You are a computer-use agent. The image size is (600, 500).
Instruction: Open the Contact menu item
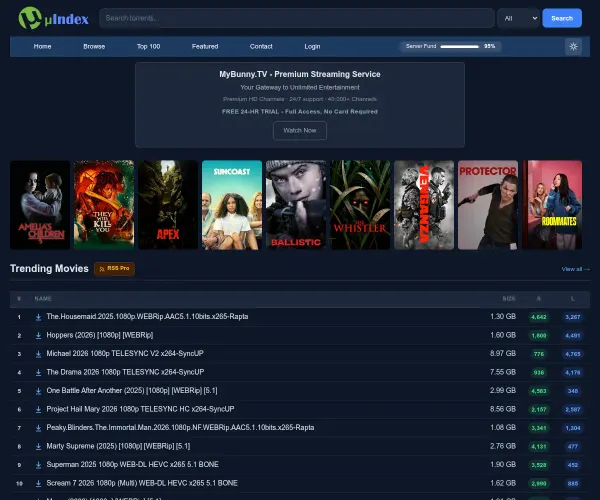click(261, 46)
